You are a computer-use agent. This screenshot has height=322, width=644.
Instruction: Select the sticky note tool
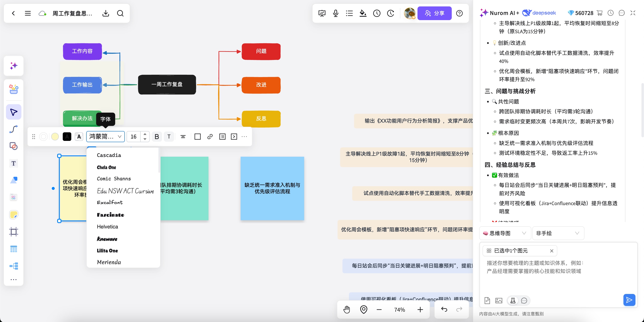pos(14,215)
